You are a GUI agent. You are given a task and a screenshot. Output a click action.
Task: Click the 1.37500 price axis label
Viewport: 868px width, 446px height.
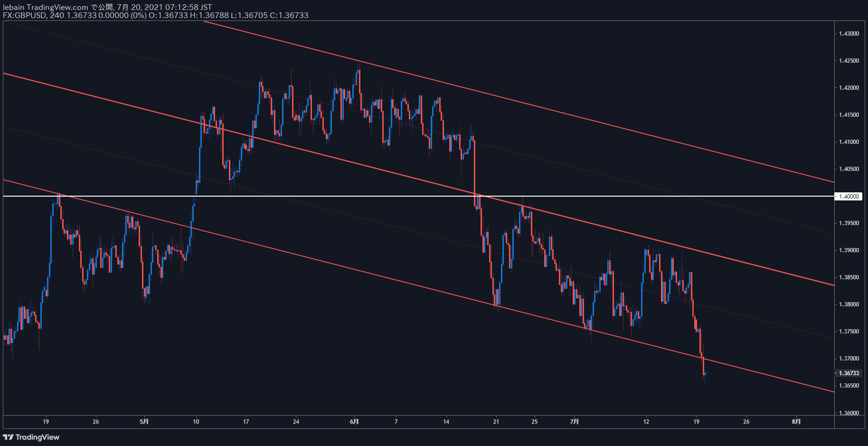pos(849,332)
